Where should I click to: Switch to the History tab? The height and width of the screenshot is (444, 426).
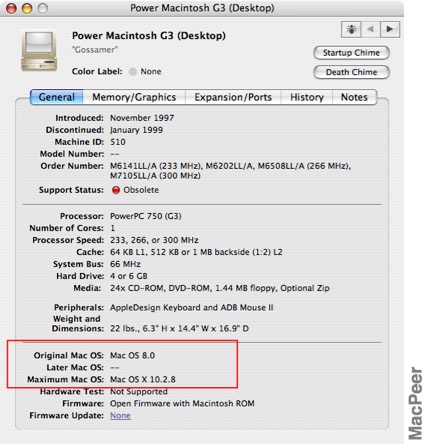307,97
